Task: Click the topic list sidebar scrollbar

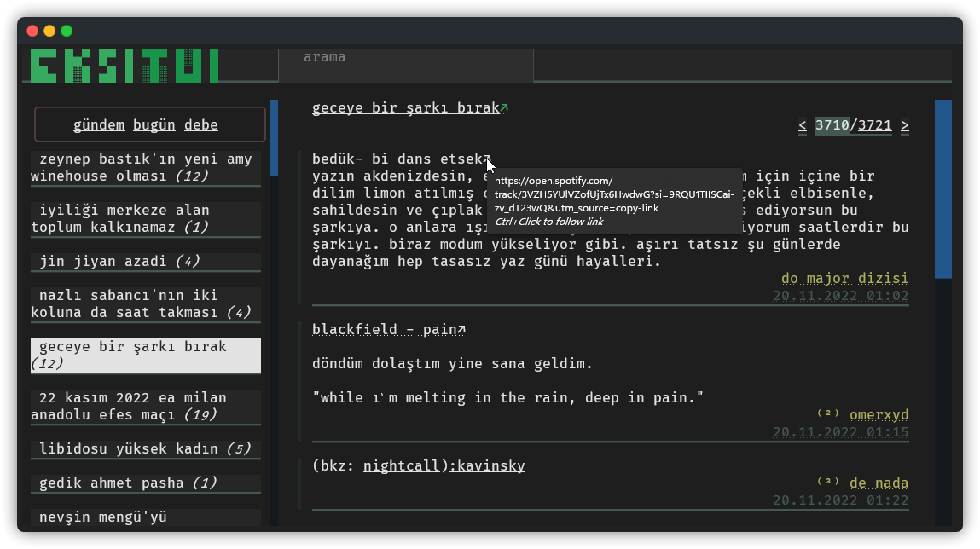Action: click(274, 138)
